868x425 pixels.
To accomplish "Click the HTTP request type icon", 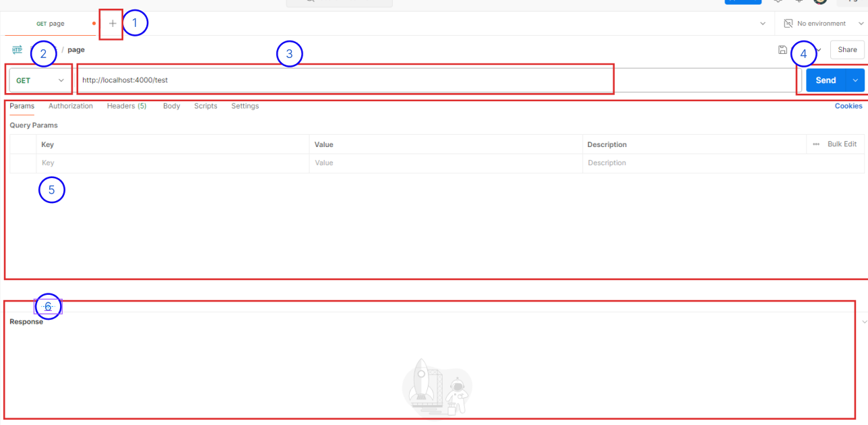I will pyautogui.click(x=17, y=49).
